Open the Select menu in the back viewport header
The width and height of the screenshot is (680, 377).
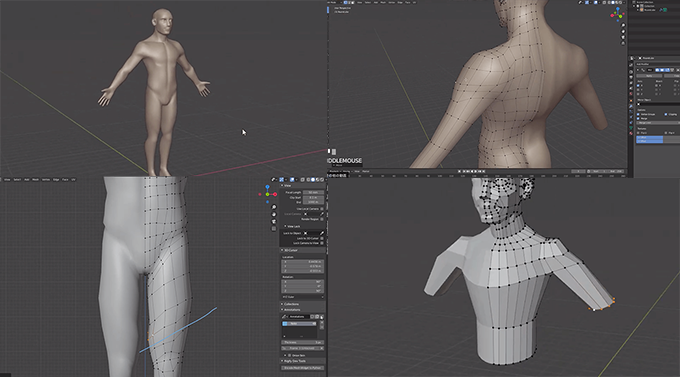tap(368, 3)
